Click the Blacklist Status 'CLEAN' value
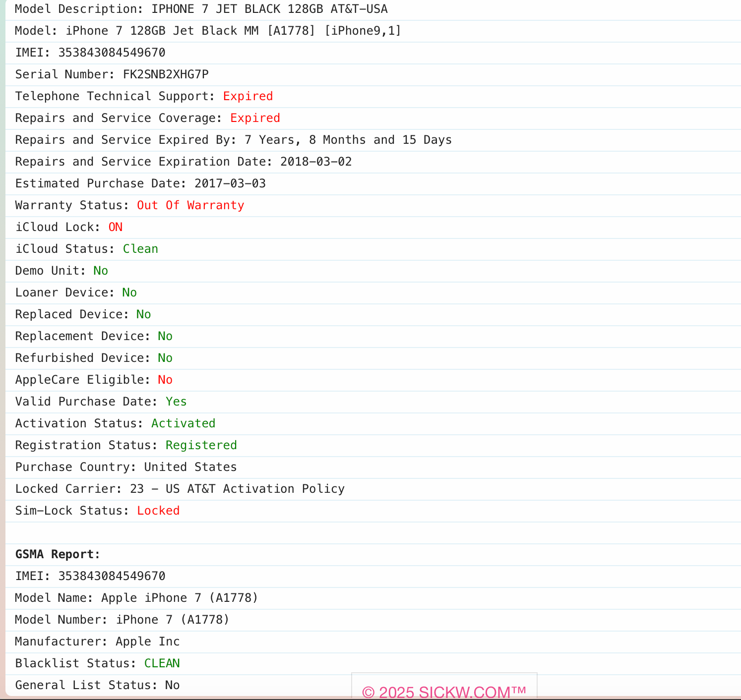 162,663
